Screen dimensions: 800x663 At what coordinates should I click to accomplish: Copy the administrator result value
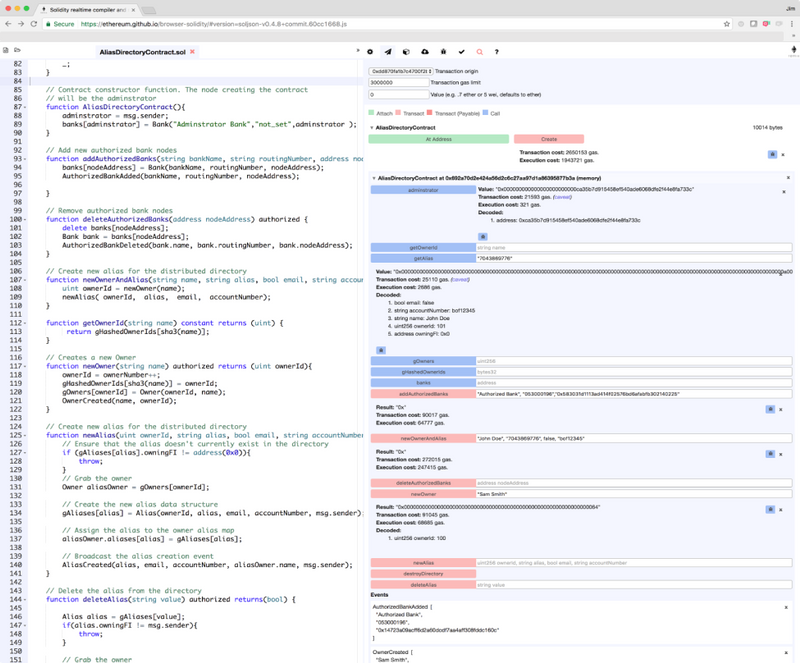[483, 237]
